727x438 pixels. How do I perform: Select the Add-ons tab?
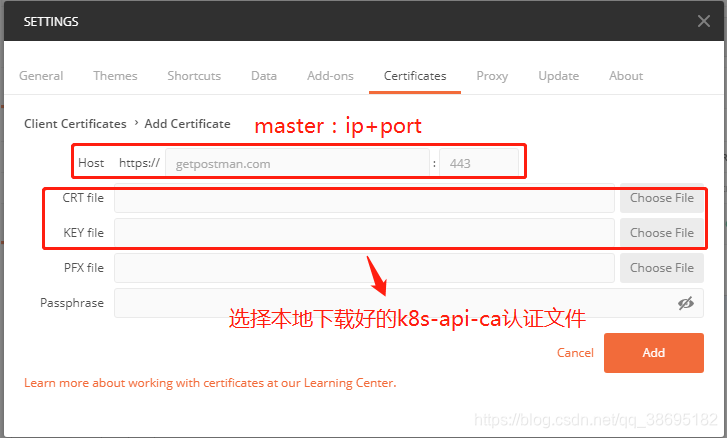click(x=330, y=76)
